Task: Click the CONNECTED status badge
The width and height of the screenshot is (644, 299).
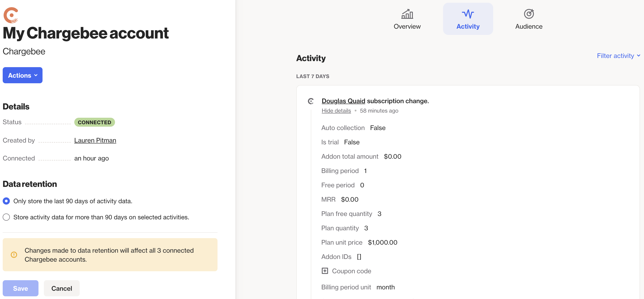Action: click(x=94, y=122)
